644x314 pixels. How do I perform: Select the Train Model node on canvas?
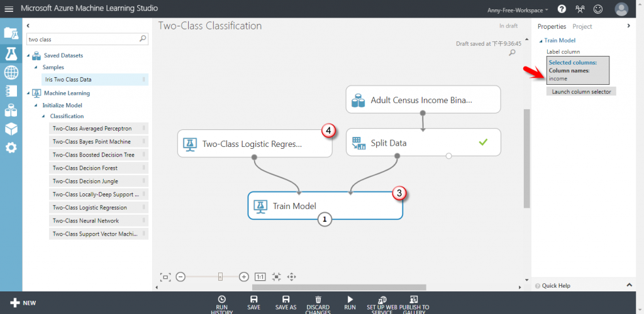click(x=325, y=205)
